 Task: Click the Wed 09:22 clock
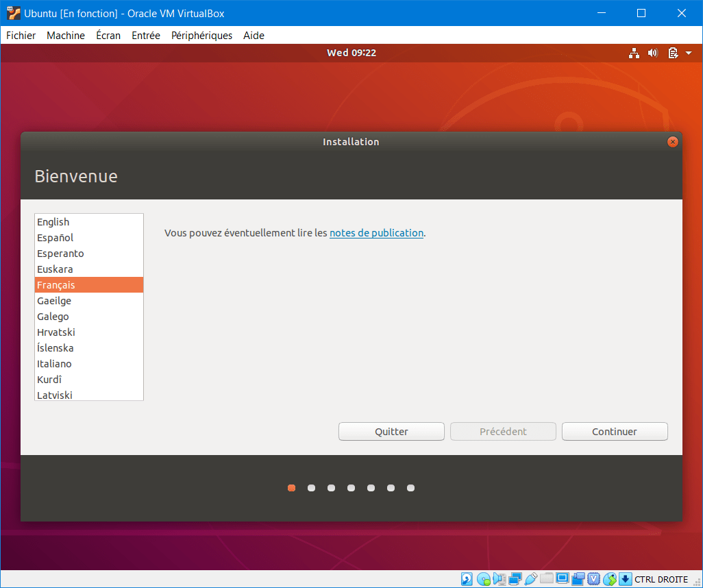coord(351,53)
